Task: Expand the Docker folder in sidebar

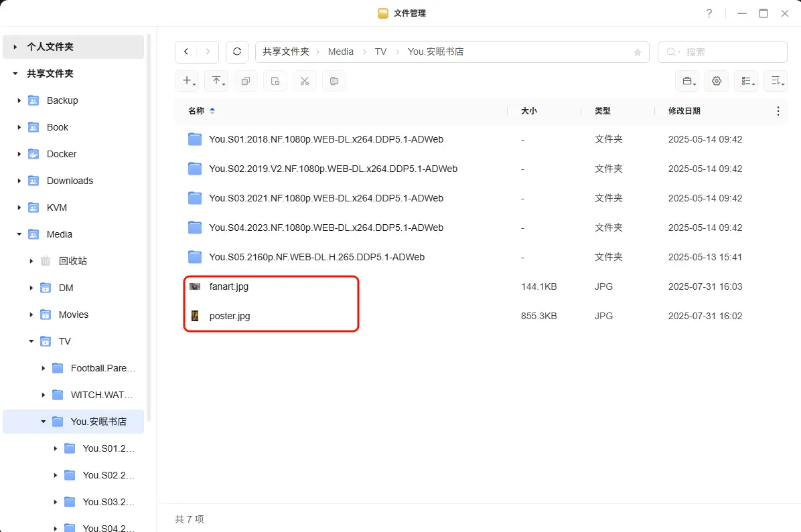Action: point(19,154)
